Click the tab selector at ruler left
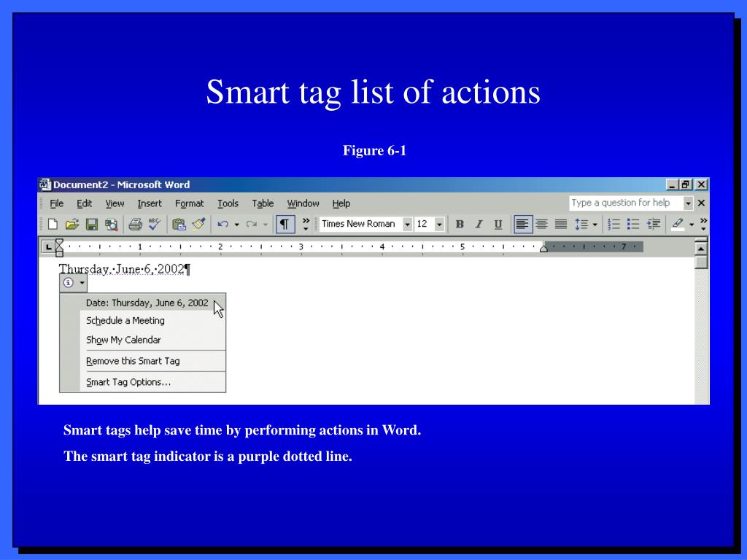Viewport: 747px width, 560px height. (48, 246)
